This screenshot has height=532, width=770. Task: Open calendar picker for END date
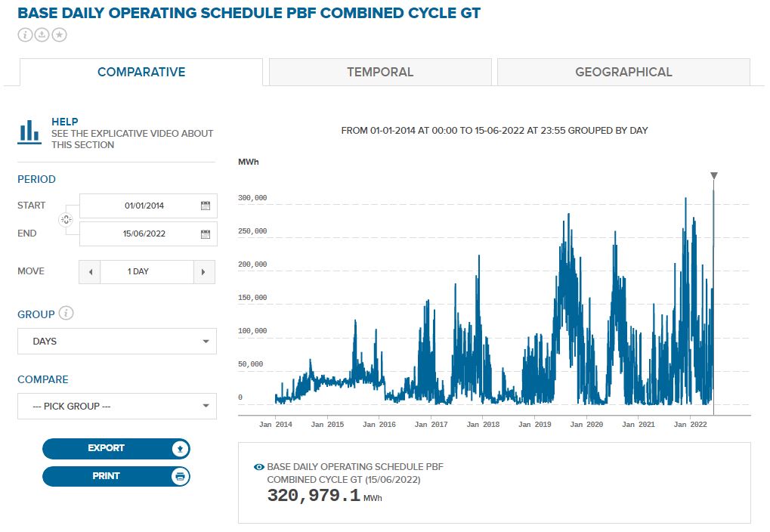[206, 234]
